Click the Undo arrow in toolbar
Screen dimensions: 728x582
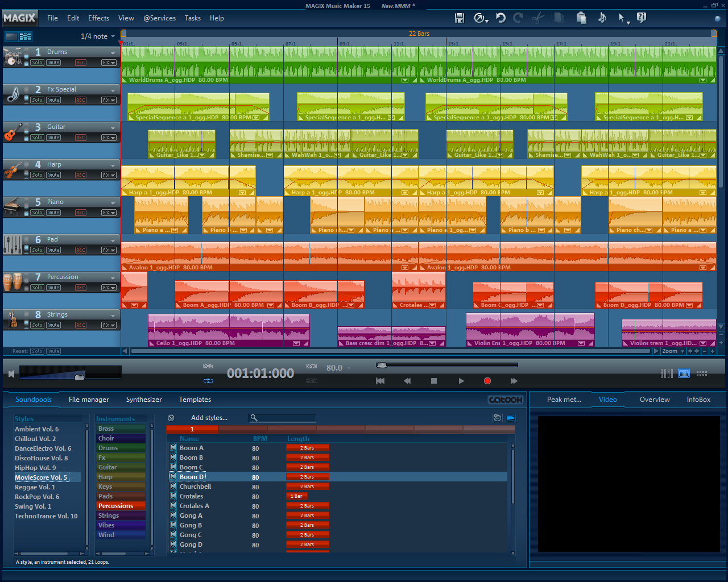(500, 18)
